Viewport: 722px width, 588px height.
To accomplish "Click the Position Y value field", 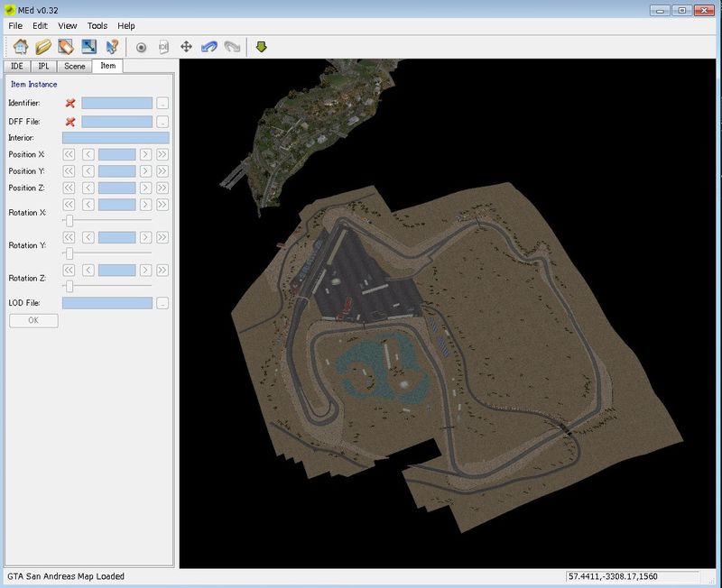I will 117,171.
